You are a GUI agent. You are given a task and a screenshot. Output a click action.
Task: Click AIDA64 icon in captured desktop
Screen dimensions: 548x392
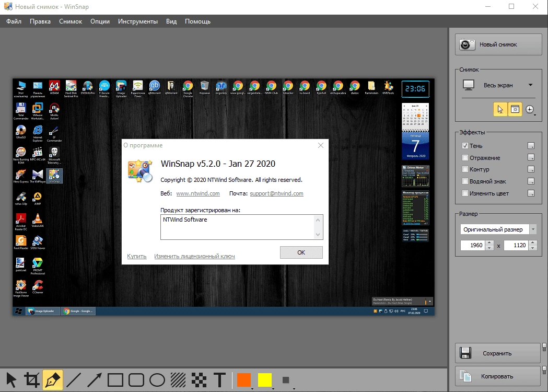[54, 86]
